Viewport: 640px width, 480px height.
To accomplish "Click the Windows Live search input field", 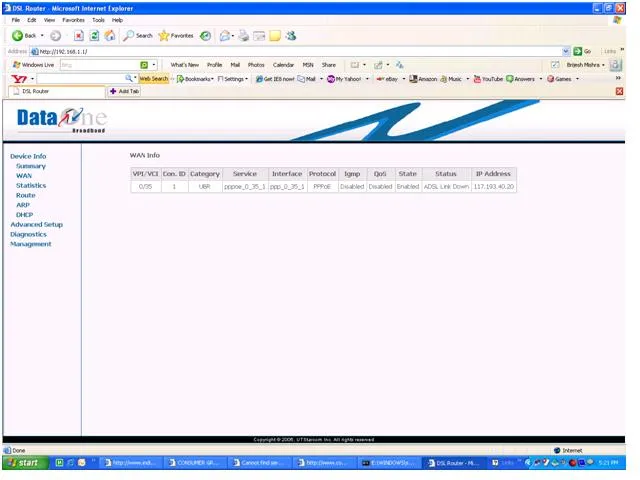I will pyautogui.click(x=97, y=65).
